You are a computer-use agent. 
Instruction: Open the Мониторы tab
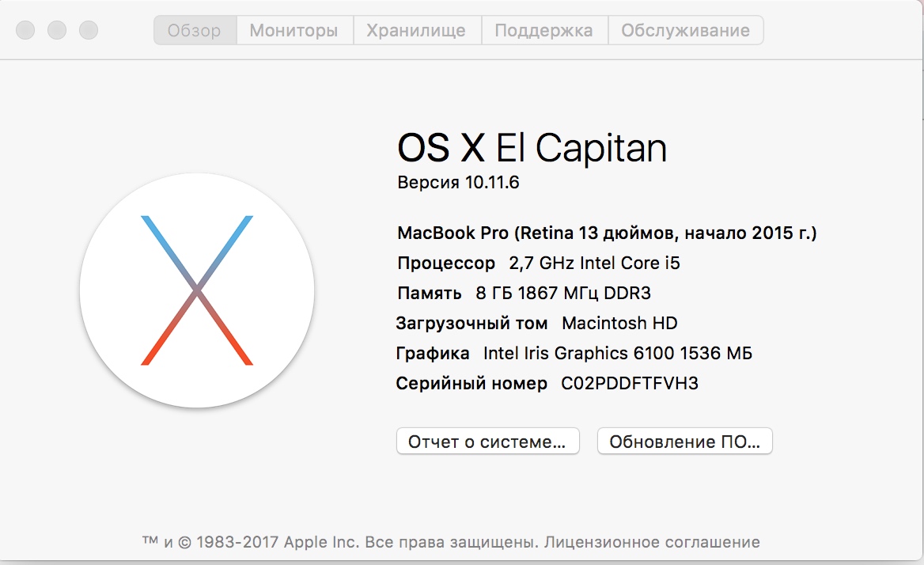[x=293, y=31]
